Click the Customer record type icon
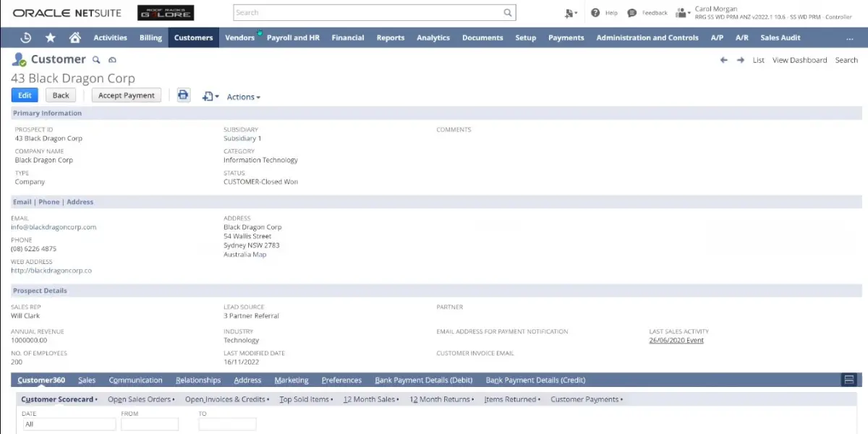This screenshot has height=434, width=868. 19,60
